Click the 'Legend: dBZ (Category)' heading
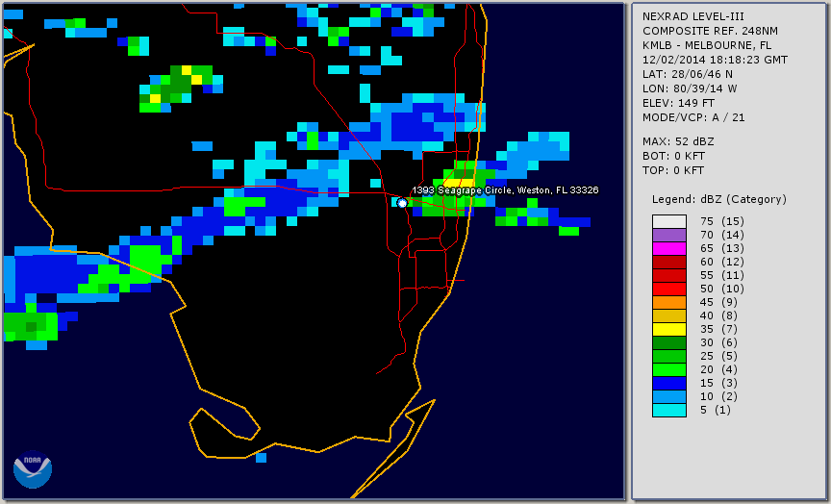The height and width of the screenshot is (504, 831). point(719,199)
